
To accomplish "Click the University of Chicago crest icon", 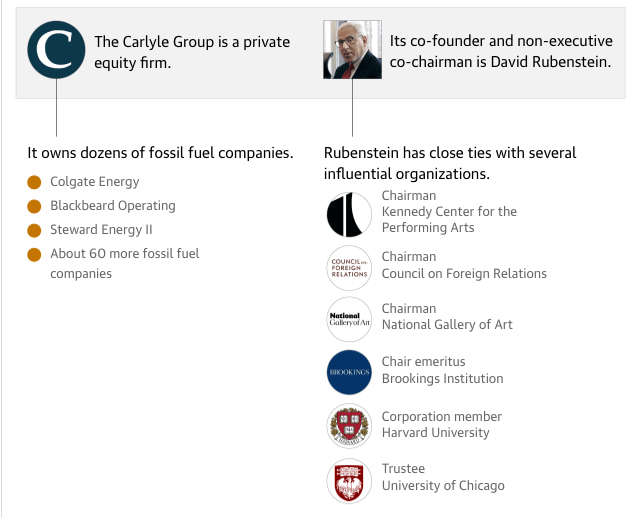I will tap(349, 480).
